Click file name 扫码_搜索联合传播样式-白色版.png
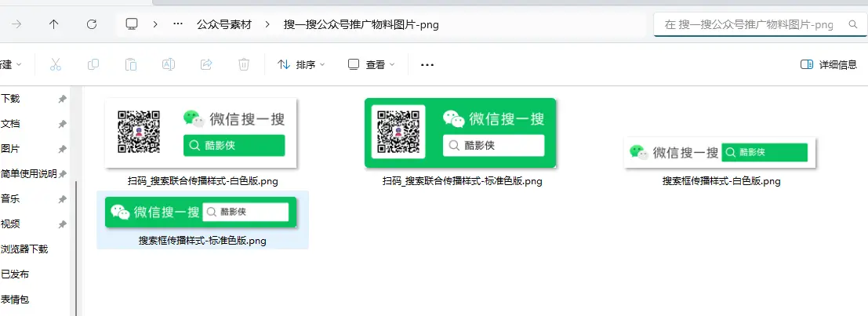 (x=202, y=181)
